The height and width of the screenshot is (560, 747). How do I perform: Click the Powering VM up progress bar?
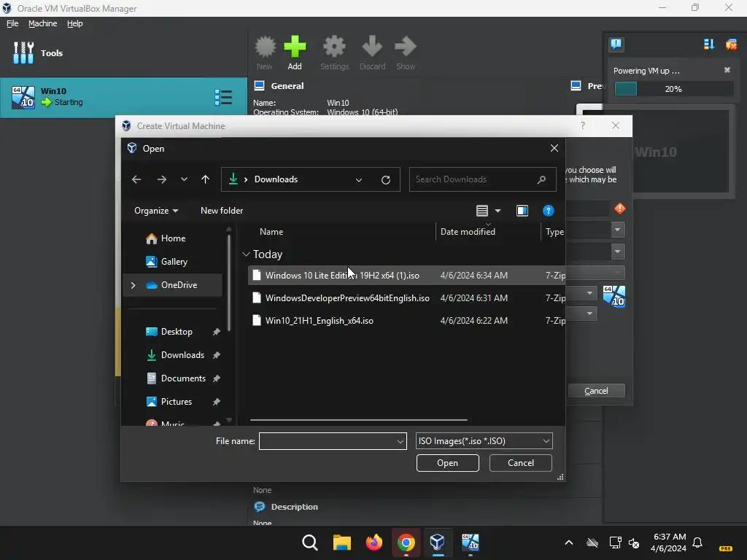(673, 89)
